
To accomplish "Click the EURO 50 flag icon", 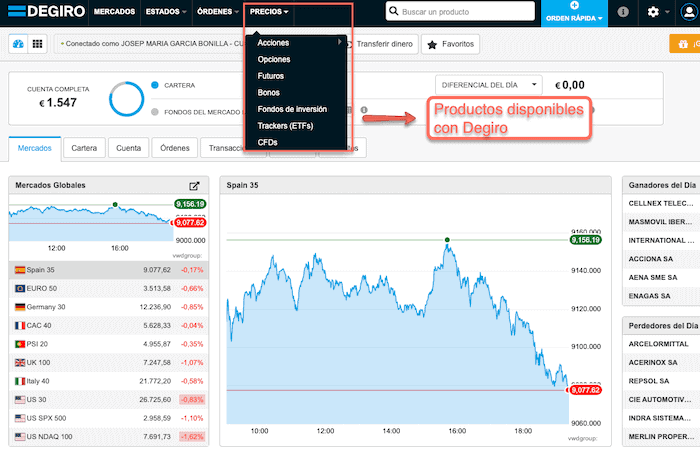I will tap(20, 288).
